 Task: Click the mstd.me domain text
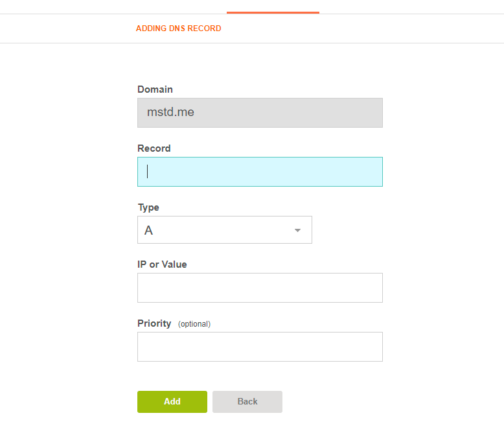(170, 112)
